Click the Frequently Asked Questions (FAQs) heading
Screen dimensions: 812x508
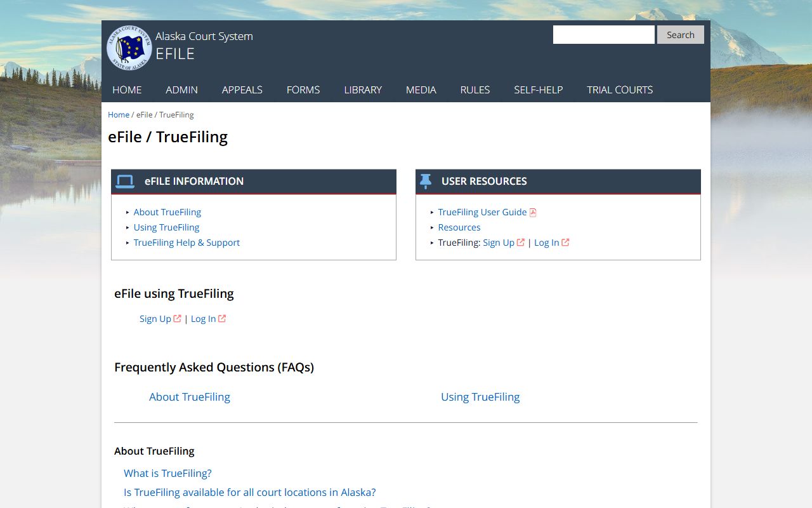coord(214,367)
